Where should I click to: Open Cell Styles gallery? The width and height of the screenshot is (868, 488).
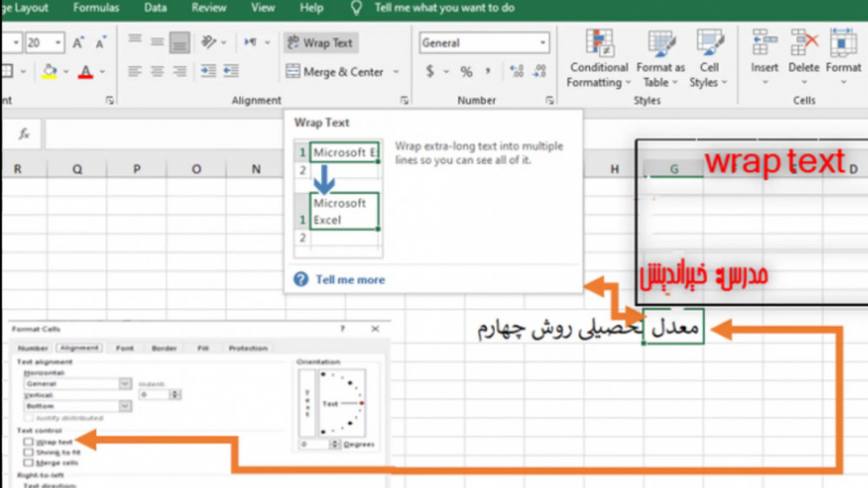point(709,58)
